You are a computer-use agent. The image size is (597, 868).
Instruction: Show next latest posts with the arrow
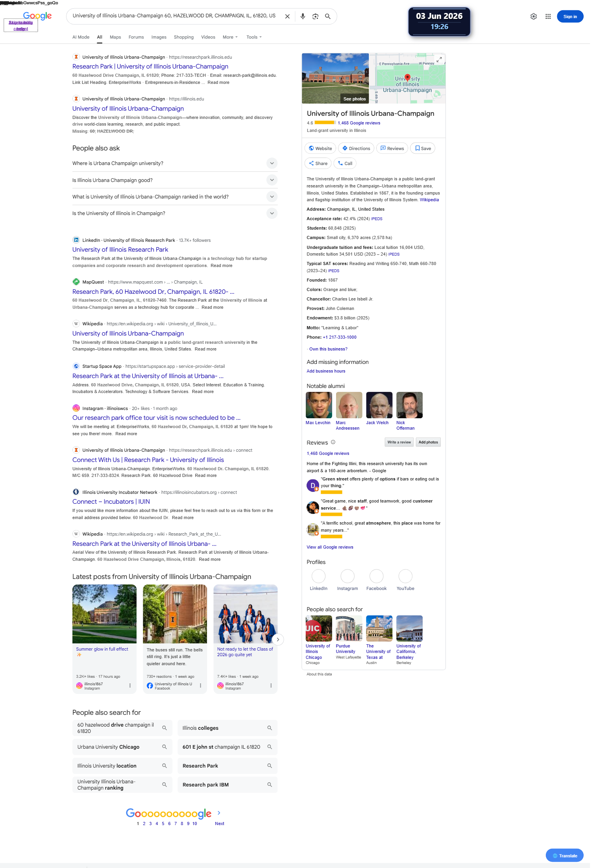pyautogui.click(x=278, y=640)
